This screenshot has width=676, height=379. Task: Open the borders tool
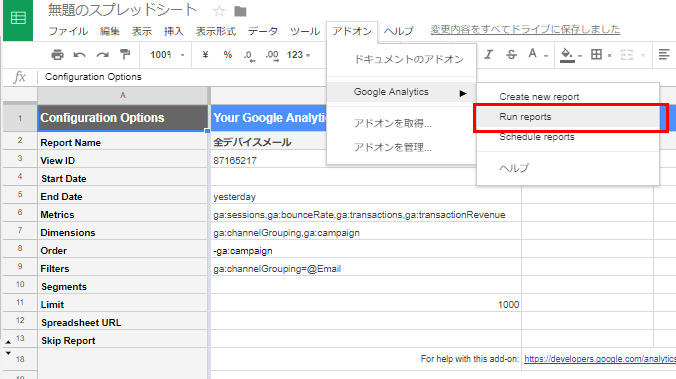click(x=597, y=55)
